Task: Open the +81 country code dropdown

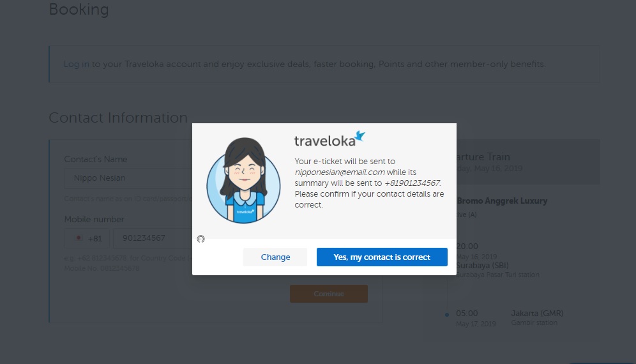Action: tap(87, 238)
